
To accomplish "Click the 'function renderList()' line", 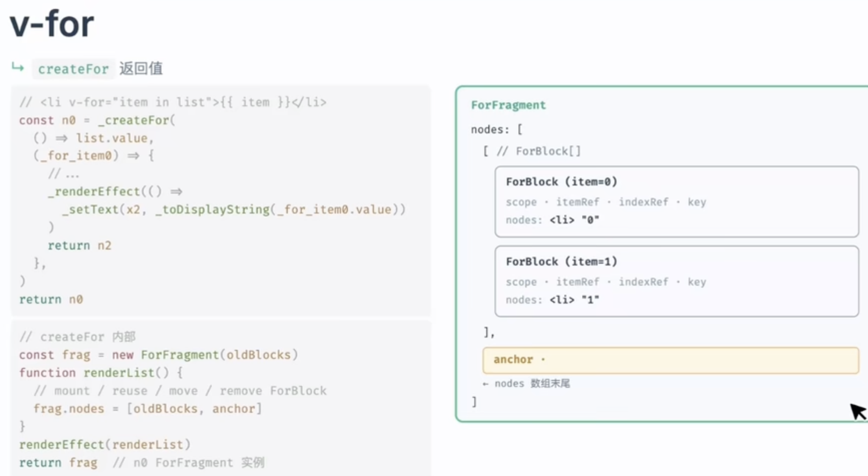I will 101,373.
